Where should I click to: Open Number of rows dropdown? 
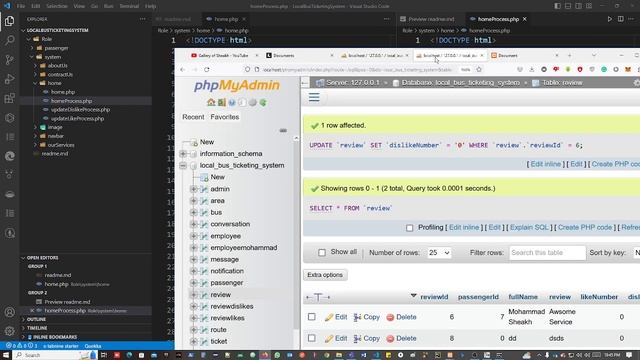pyautogui.click(x=439, y=253)
